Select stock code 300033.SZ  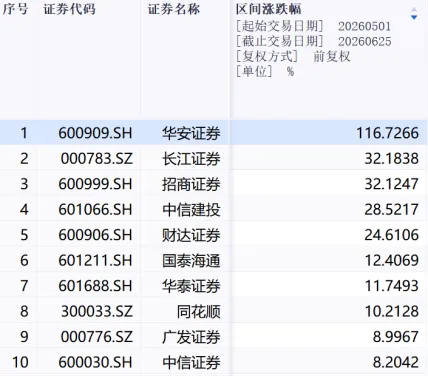pos(97,311)
